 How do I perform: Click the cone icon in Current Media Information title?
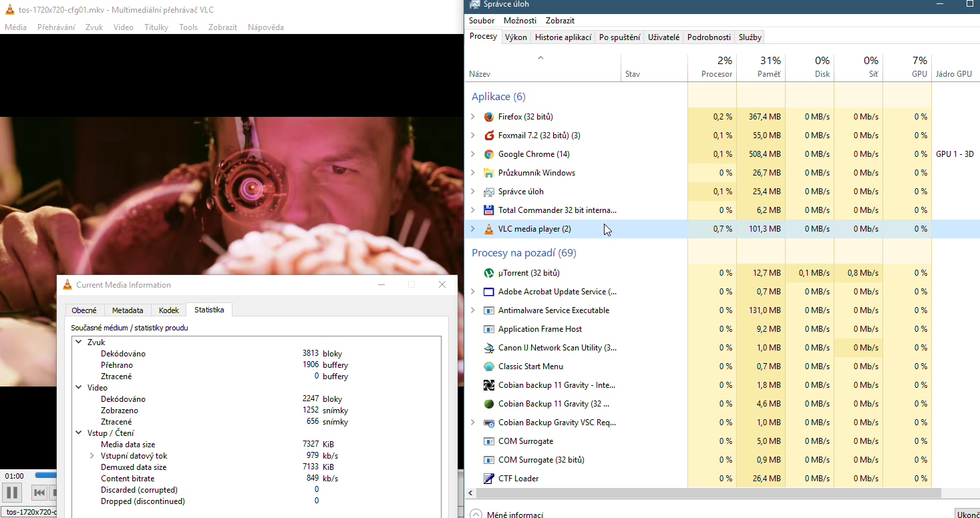(67, 285)
